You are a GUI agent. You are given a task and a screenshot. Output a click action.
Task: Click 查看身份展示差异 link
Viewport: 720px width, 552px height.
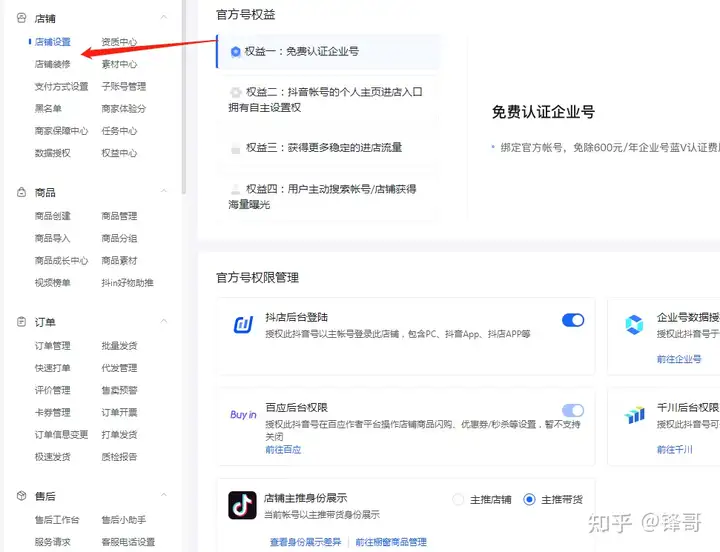305,542
